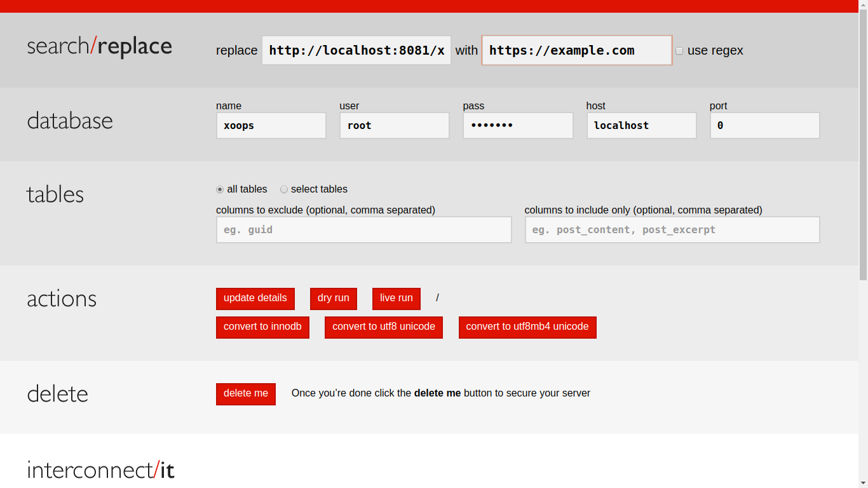Choose the select tables radio button
Viewport: 868px width, 488px height.
point(284,189)
